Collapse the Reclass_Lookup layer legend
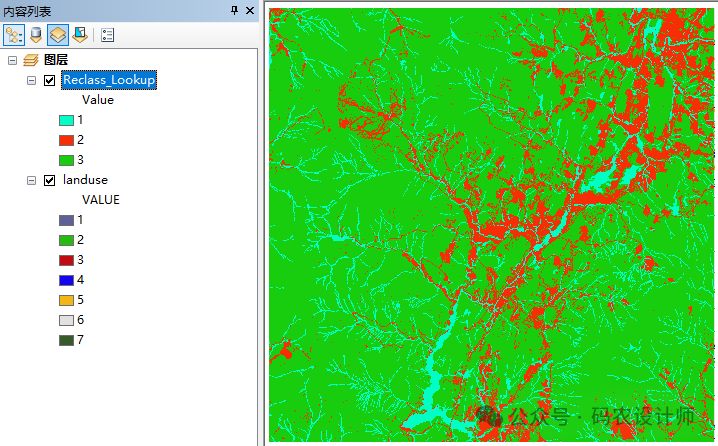 [x=32, y=80]
